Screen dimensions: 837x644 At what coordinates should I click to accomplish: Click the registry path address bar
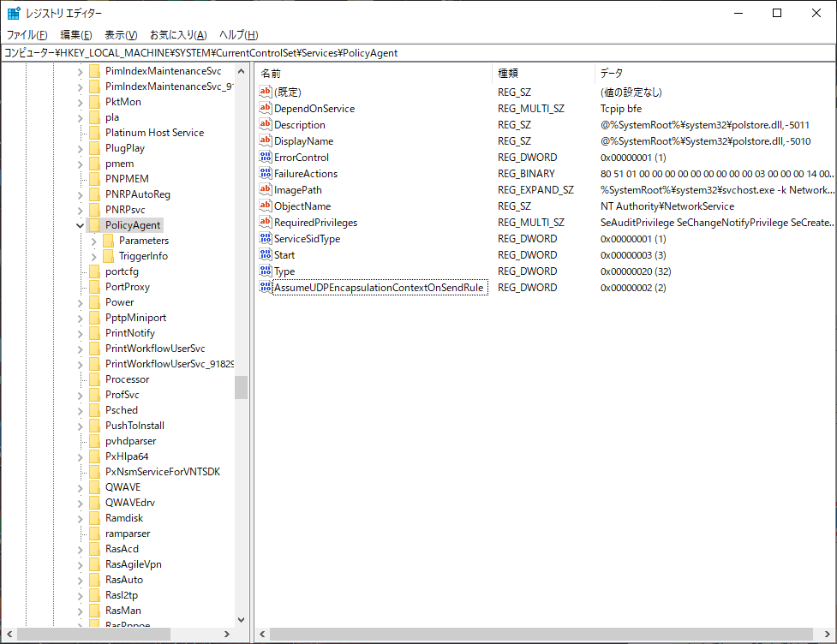click(418, 53)
